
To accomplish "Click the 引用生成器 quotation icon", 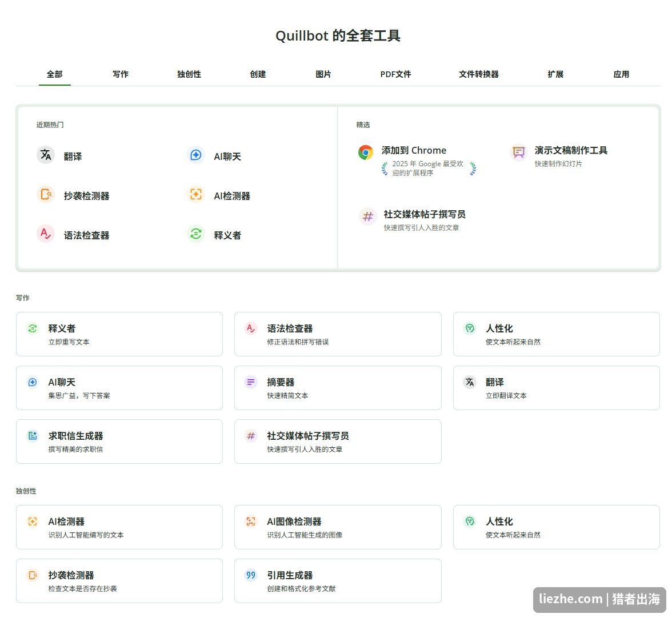I will click(251, 575).
